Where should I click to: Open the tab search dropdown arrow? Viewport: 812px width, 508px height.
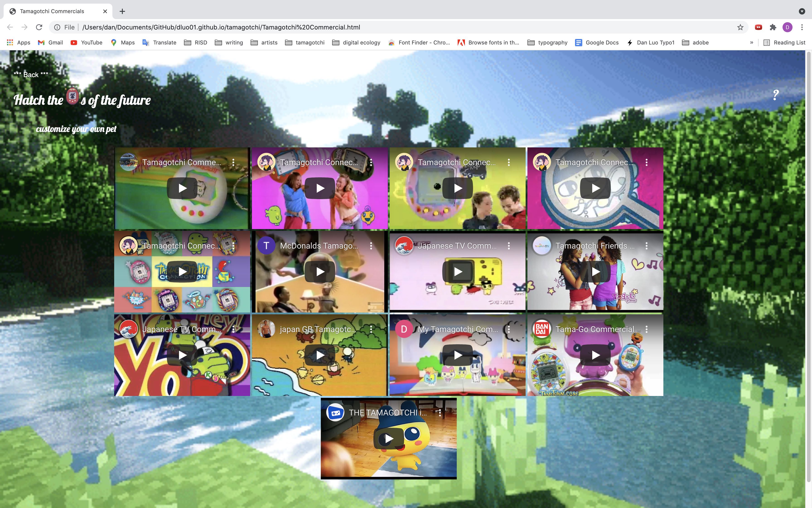(802, 11)
